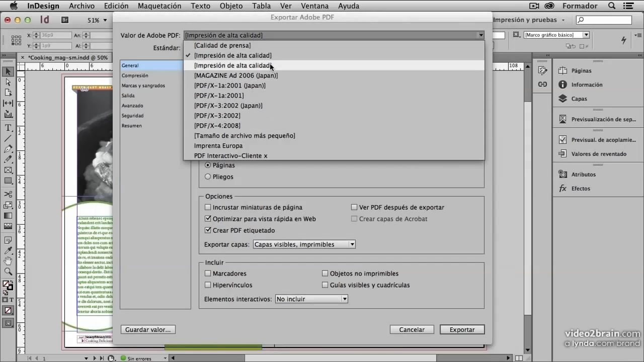Click the Exportar button
The width and height of the screenshot is (644, 362).
pos(462,330)
